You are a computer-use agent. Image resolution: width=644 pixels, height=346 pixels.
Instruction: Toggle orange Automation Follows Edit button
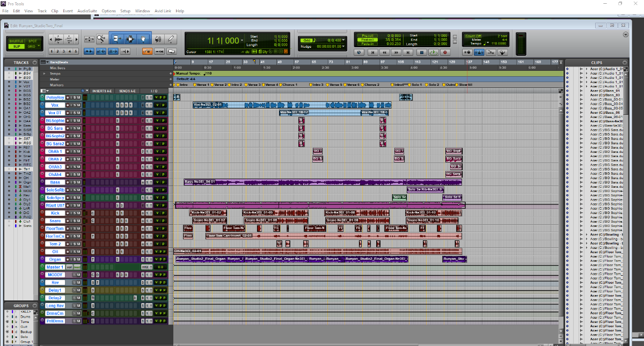pyautogui.click(x=148, y=51)
